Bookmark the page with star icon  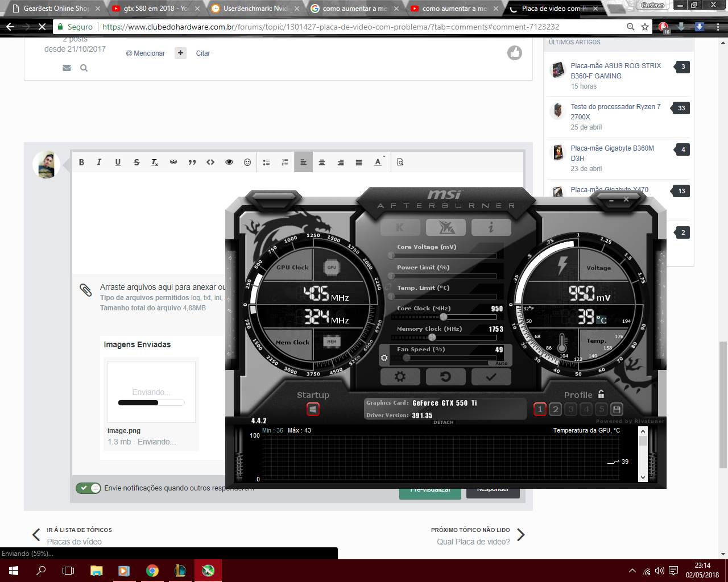(x=645, y=27)
